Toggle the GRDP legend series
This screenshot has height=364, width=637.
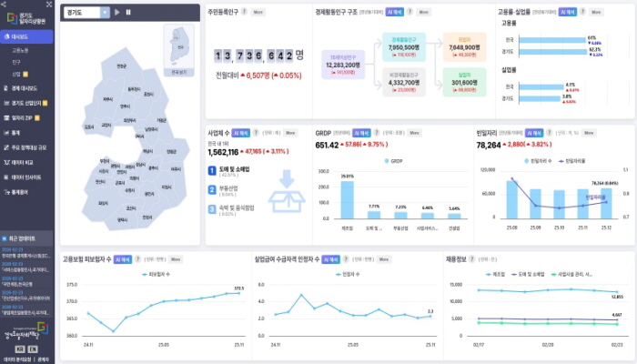[392, 160]
